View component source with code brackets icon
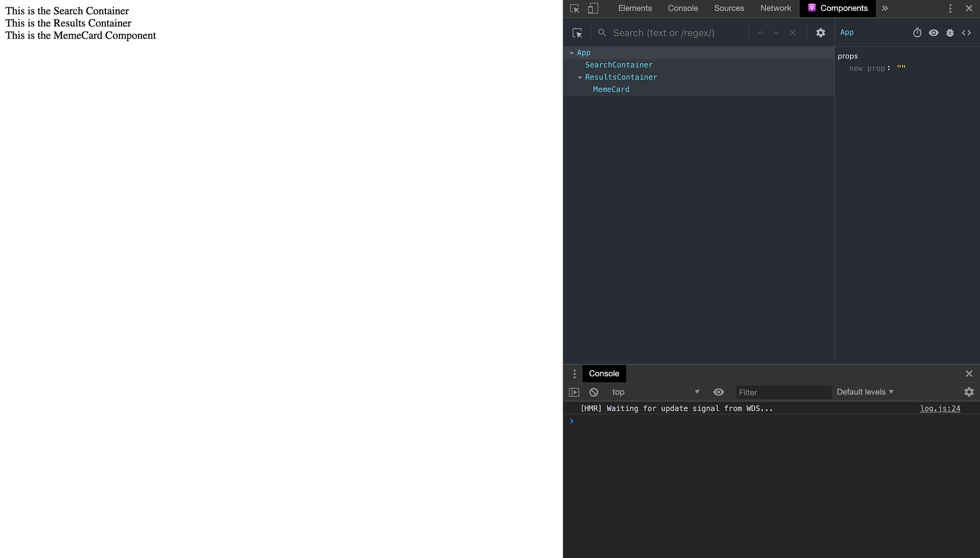Screen dimensions: 980x558 point(966,33)
